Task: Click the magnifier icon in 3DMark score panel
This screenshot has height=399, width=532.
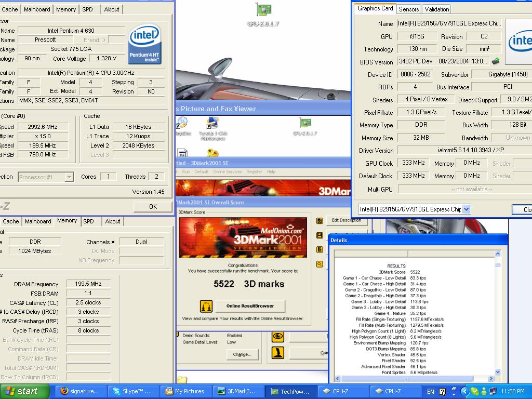Action: click(320, 263)
